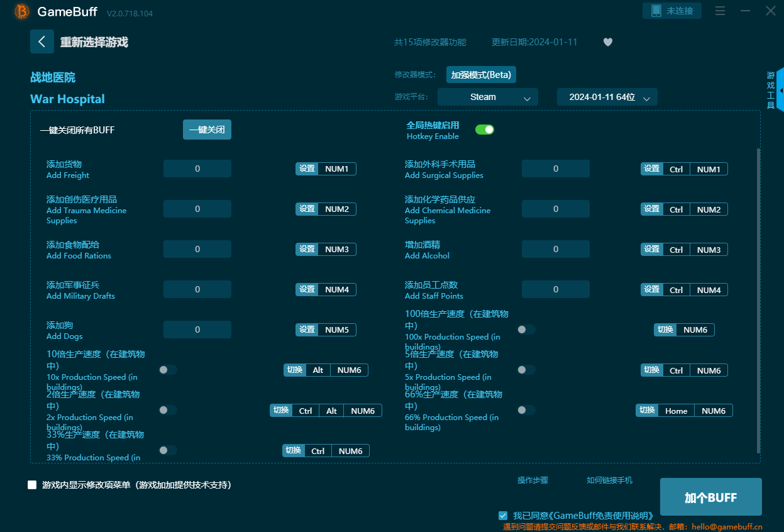The width and height of the screenshot is (784, 532).
Task: Uncheck the GameBuff disclaimer agreement checkbox
Action: pos(503,516)
